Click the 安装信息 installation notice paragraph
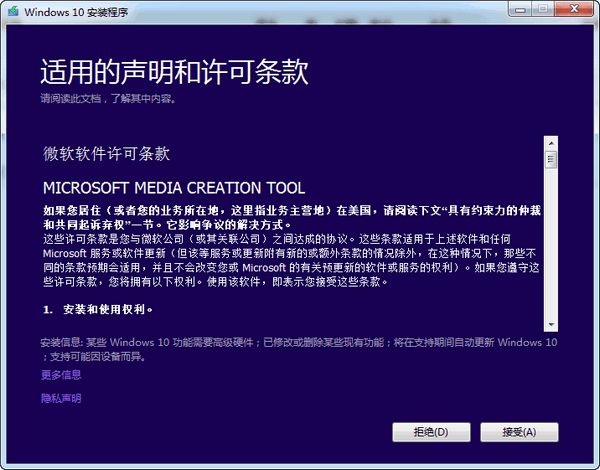Image resolution: width=600 pixels, height=470 pixels. [x=299, y=349]
